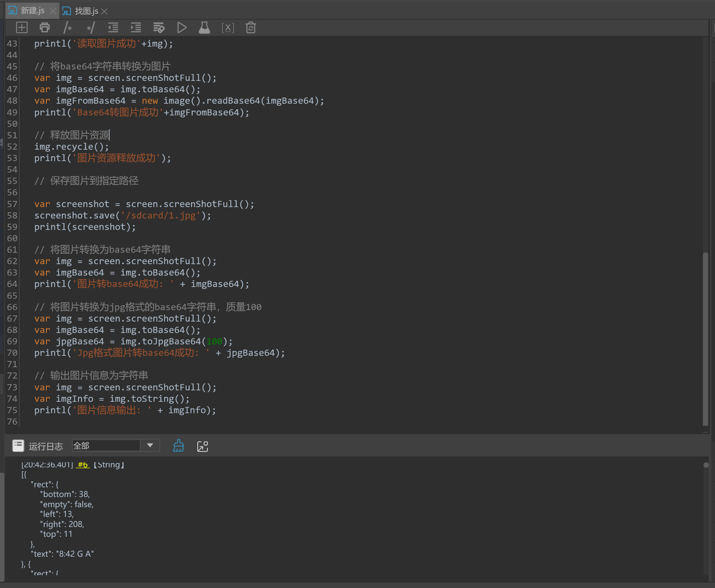This screenshot has width=715, height=588.
Task: Click log entry "right": 208
Action: (x=62, y=524)
